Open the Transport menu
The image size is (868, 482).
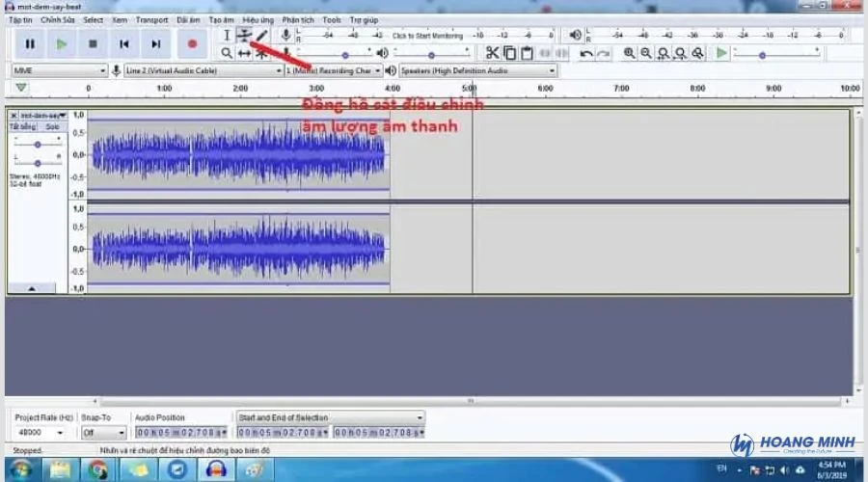(x=151, y=20)
